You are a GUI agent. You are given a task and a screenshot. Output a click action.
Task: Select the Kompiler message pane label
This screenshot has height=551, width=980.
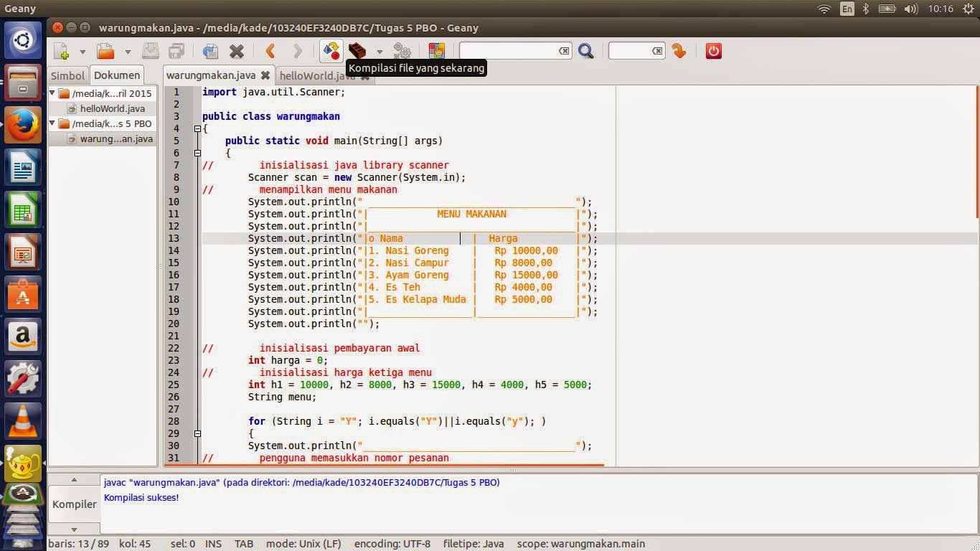[74, 504]
